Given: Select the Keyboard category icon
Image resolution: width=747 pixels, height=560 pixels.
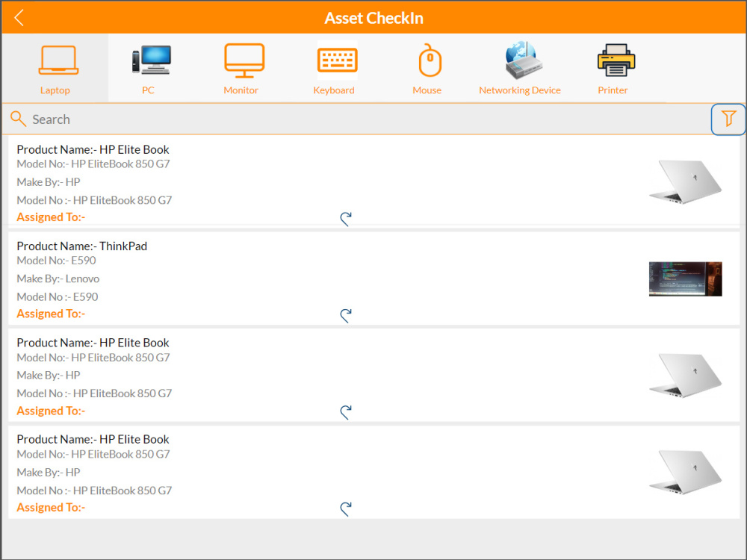Looking at the screenshot, I should (x=338, y=60).
